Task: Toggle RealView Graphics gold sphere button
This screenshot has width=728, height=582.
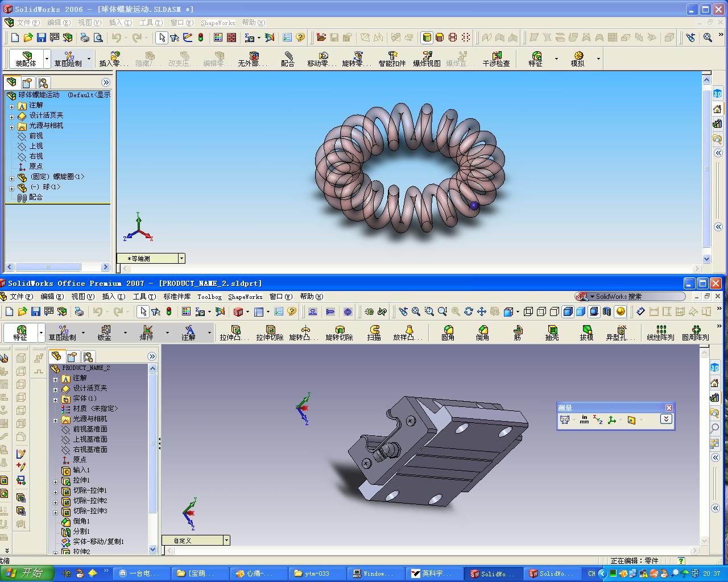Action: tap(620, 311)
